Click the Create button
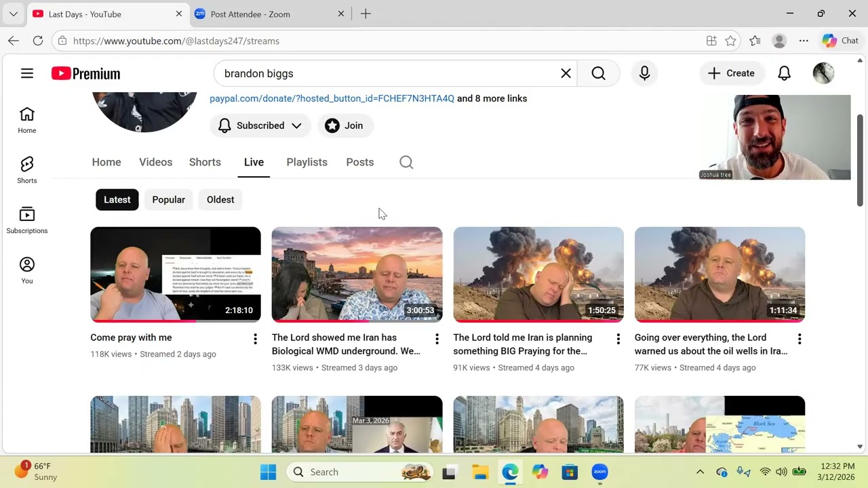 click(x=731, y=73)
